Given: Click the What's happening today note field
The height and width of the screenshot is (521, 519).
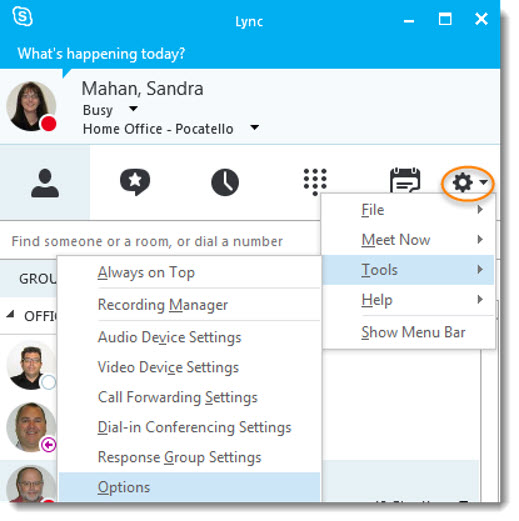Looking at the screenshot, I should (101, 54).
